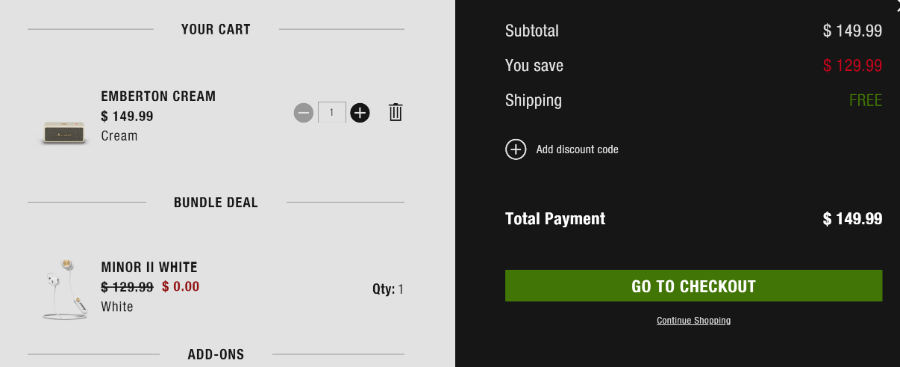The width and height of the screenshot is (900, 367).
Task: Open the EMBERTON CREAM product title
Action: coord(158,96)
